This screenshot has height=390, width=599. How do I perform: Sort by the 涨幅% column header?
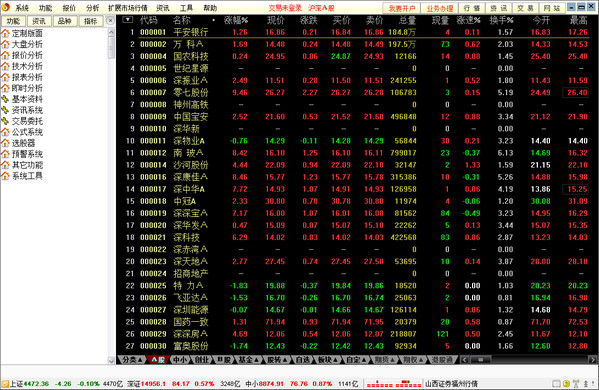[x=236, y=20]
